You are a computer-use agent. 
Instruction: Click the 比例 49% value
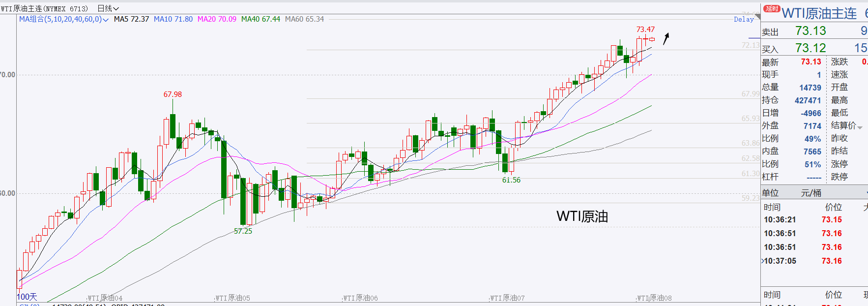coord(812,139)
